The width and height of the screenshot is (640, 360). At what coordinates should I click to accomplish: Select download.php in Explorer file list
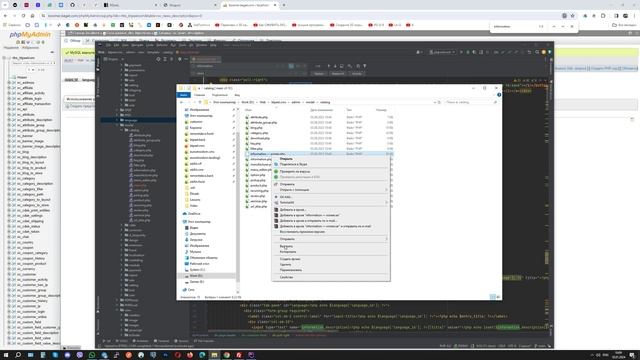tap(260, 138)
